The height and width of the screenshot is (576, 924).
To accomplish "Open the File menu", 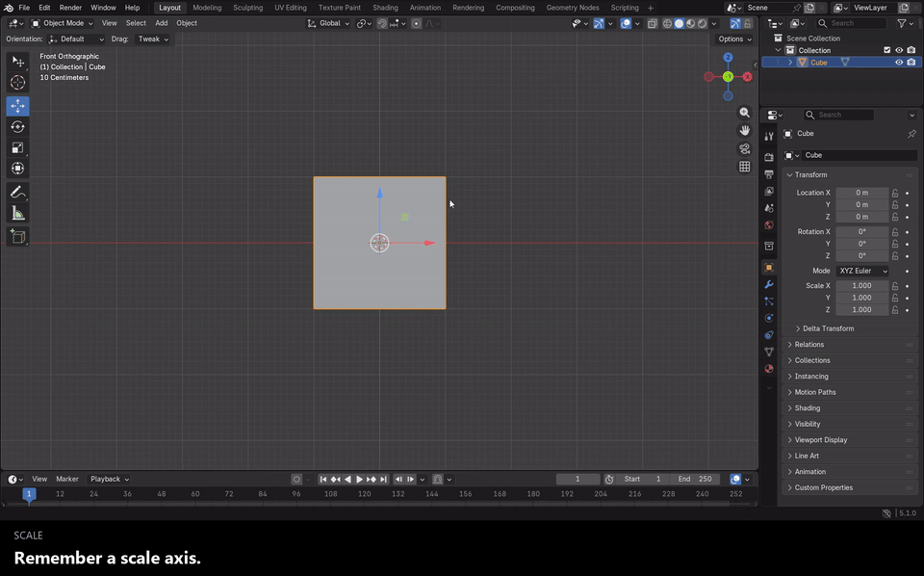I will pos(24,8).
